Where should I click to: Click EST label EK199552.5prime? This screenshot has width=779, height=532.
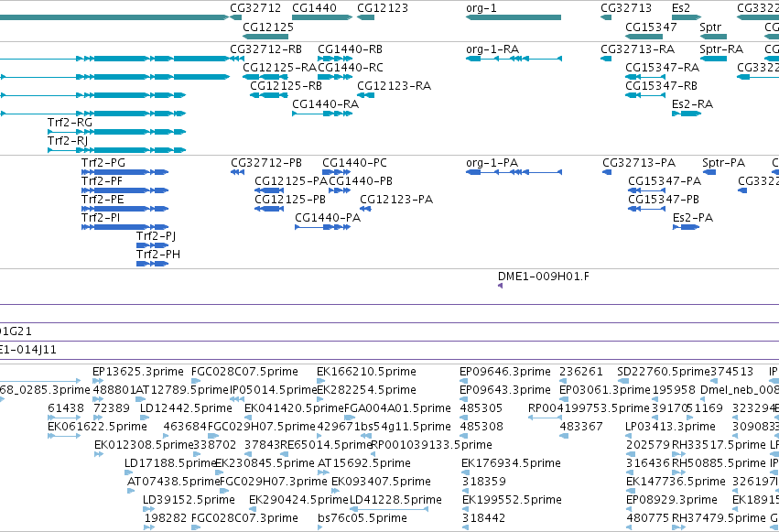pos(512,500)
